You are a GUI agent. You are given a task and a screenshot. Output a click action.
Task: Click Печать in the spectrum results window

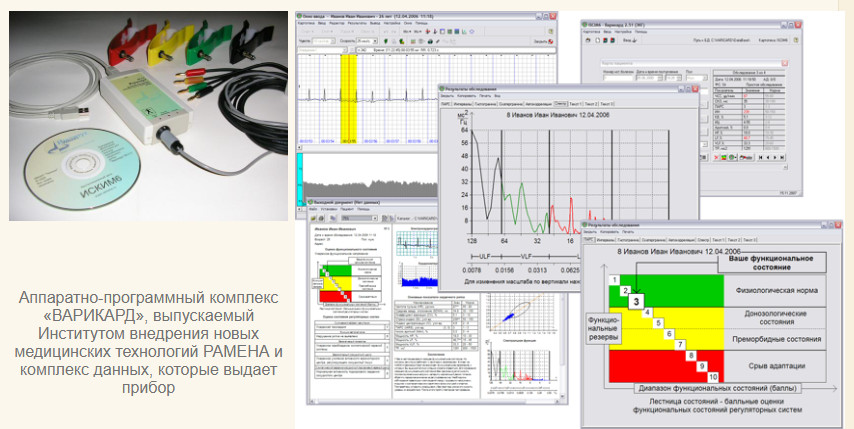coord(485,95)
